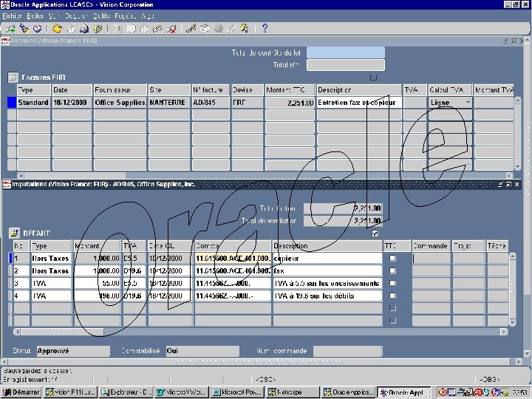Click the Close Form toolbar icon
Image resolution: width=532 pixels, height=399 pixels.
(98, 29)
